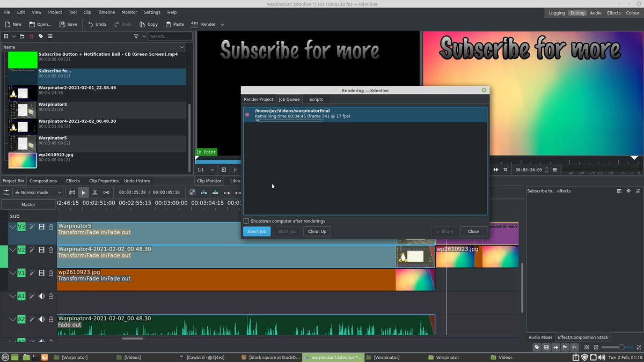The height and width of the screenshot is (362, 644).
Task: Switch to the Render Project tab
Action: tap(258, 99)
